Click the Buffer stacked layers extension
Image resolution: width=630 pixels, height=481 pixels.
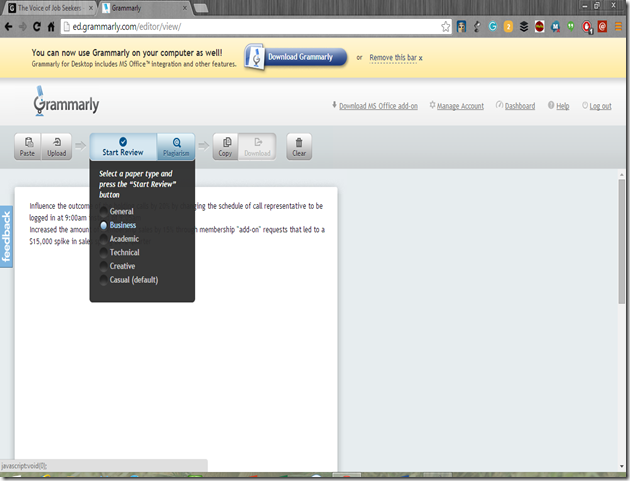point(524,27)
